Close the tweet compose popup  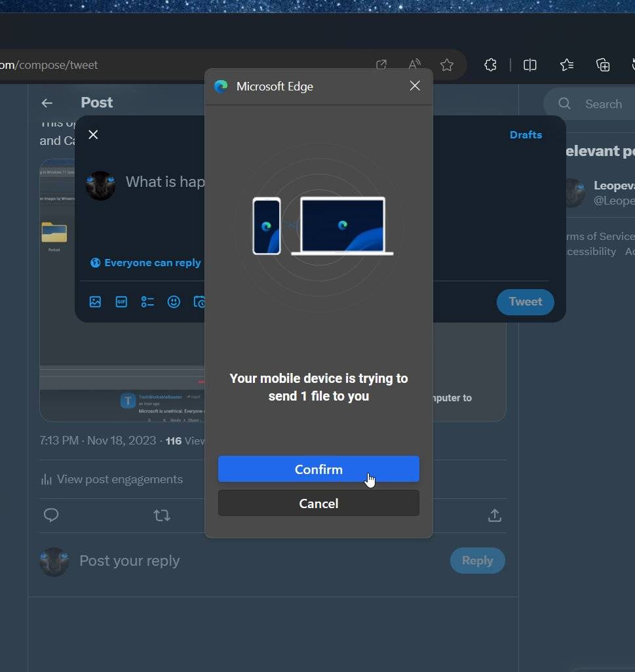coord(93,134)
